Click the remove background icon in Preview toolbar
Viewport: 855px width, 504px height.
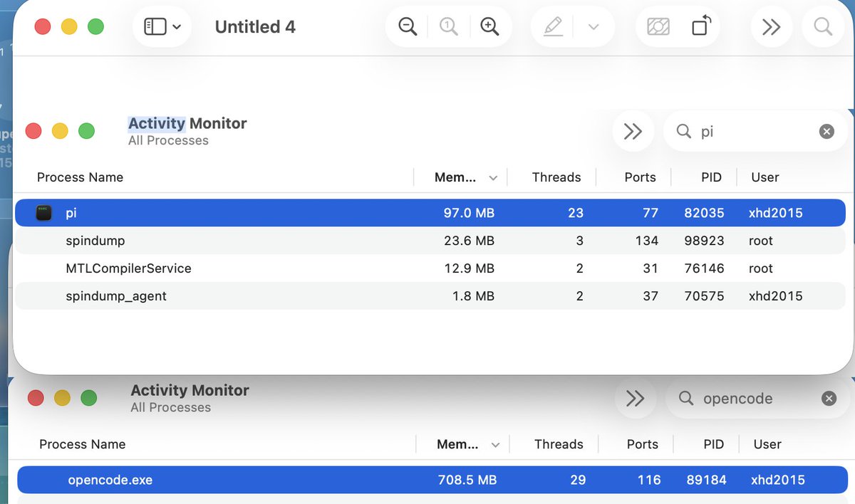[x=658, y=27]
